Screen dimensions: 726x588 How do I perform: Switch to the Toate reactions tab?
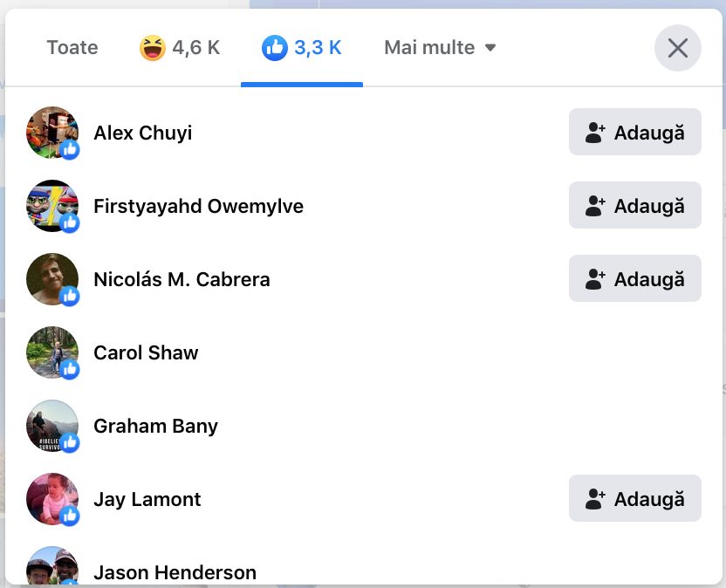tap(72, 48)
